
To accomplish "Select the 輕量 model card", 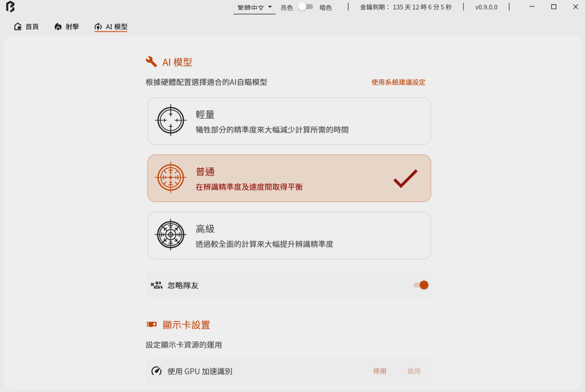I will pos(289,121).
